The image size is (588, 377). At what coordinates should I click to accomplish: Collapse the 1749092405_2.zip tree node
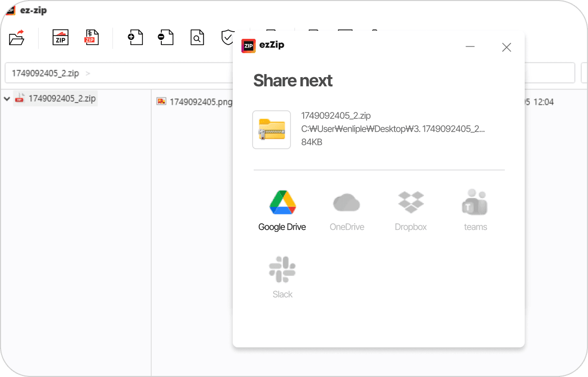(x=7, y=99)
